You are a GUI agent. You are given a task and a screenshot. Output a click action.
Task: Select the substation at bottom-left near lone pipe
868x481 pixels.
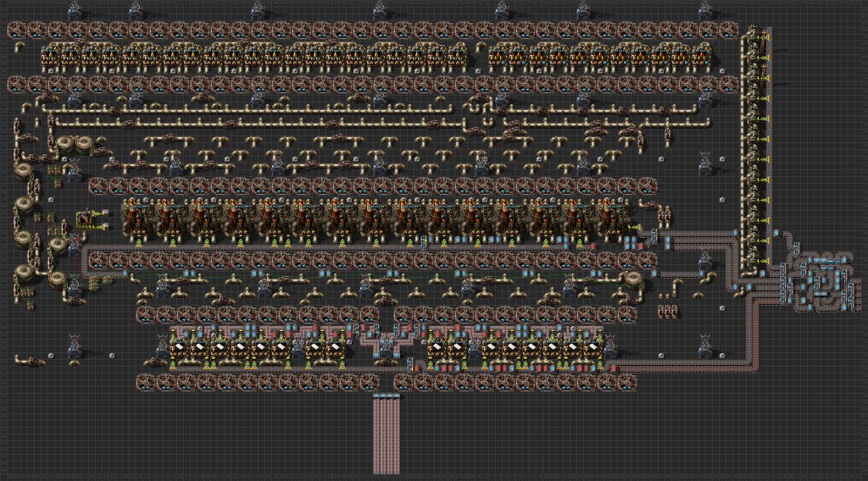(x=75, y=346)
